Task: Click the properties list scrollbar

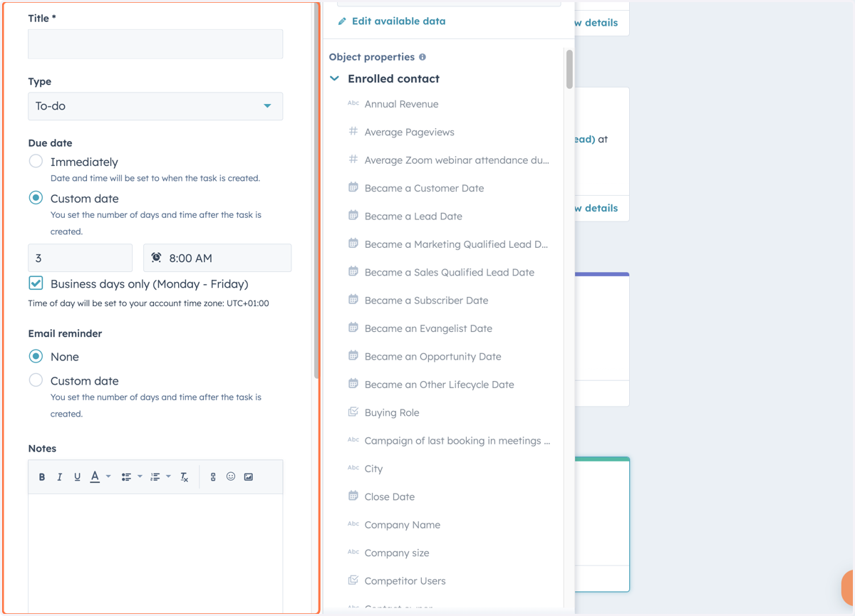Action: click(x=569, y=69)
